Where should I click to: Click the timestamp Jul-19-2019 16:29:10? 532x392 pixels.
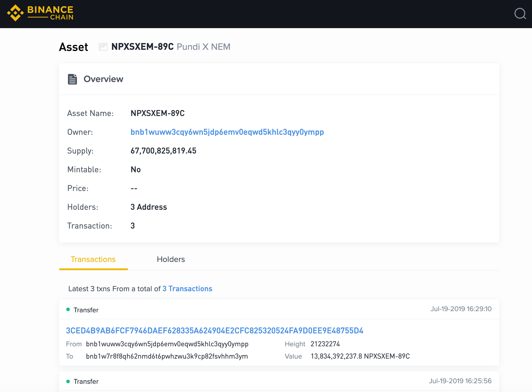tap(461, 309)
